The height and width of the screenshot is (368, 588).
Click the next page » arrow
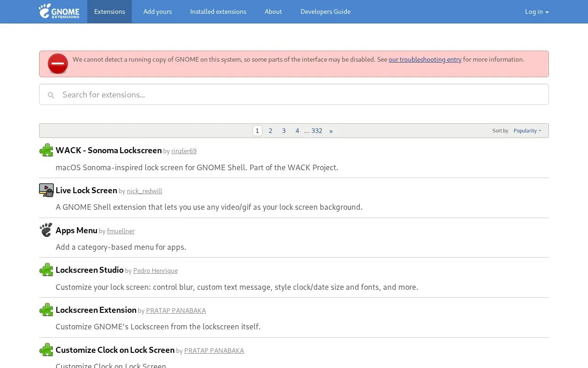pyautogui.click(x=331, y=131)
